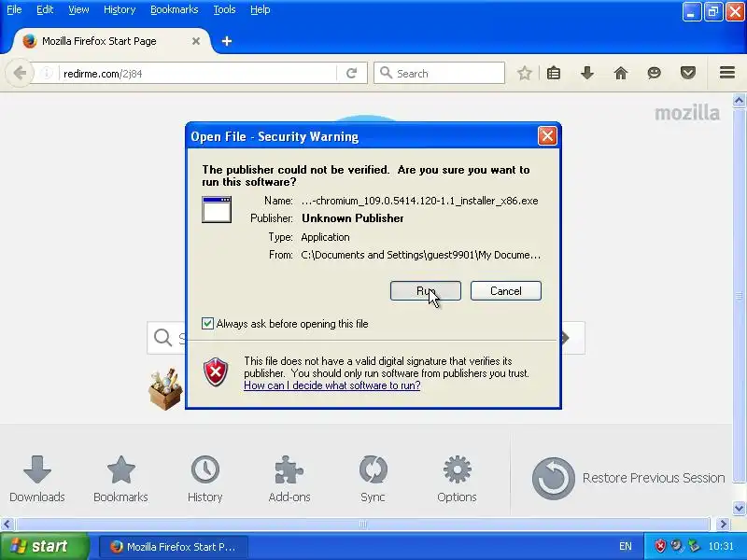Click the vertical scrollbar thumb
Viewport: 747px width, 560px height.
pos(739,295)
